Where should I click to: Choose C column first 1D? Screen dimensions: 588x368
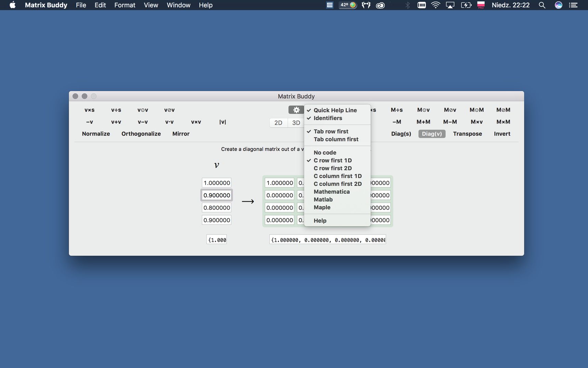[x=337, y=176]
